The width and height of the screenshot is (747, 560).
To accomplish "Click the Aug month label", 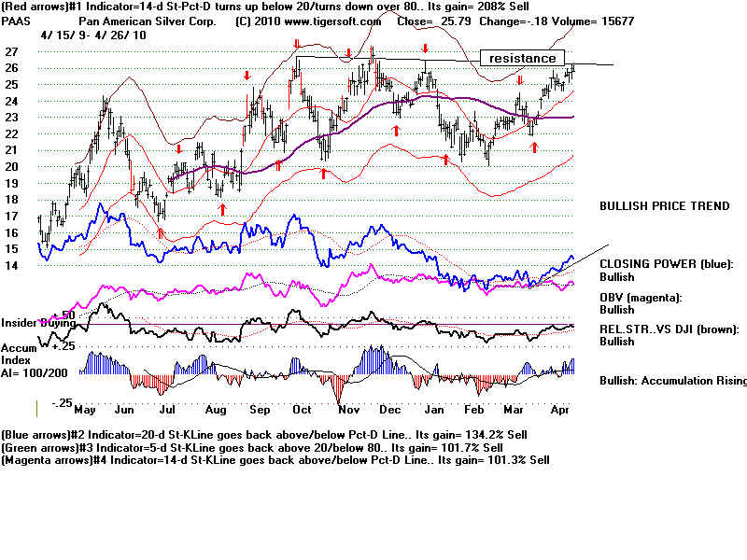I will 216,410.
